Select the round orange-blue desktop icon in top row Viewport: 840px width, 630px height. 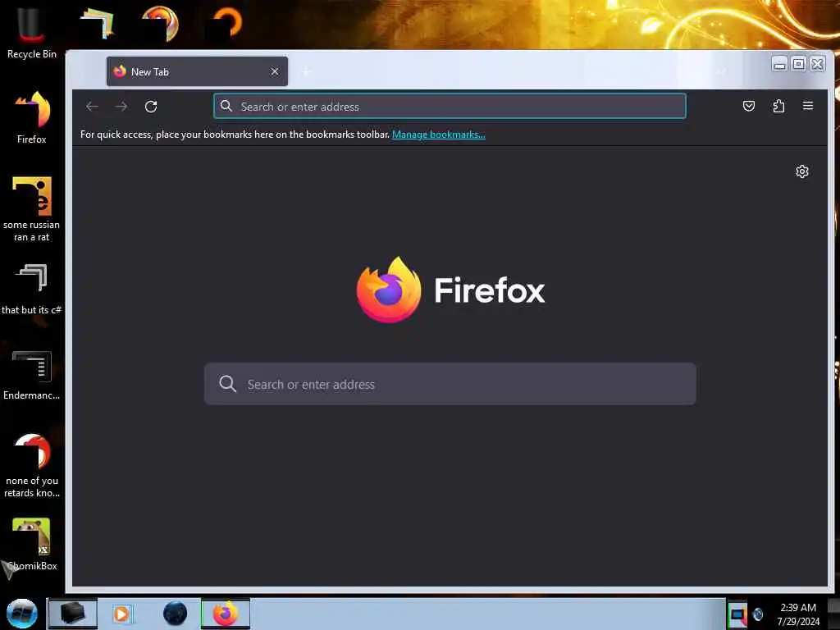[160, 23]
